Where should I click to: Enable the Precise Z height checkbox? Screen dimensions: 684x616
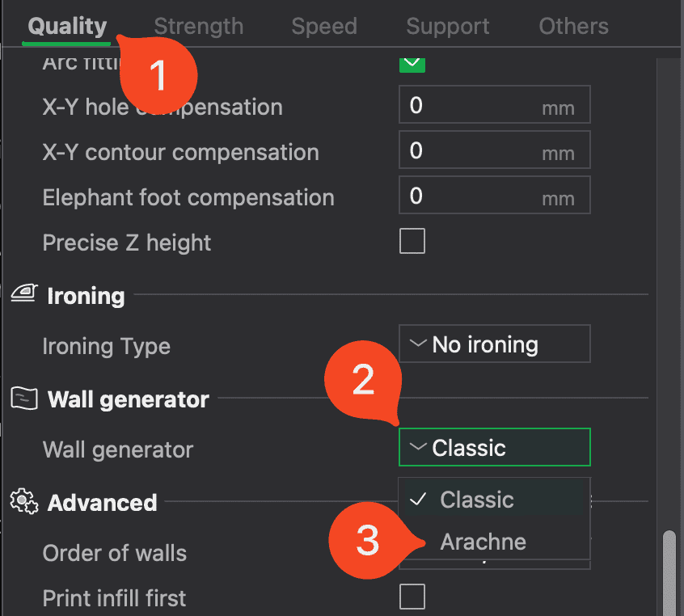pos(412,242)
